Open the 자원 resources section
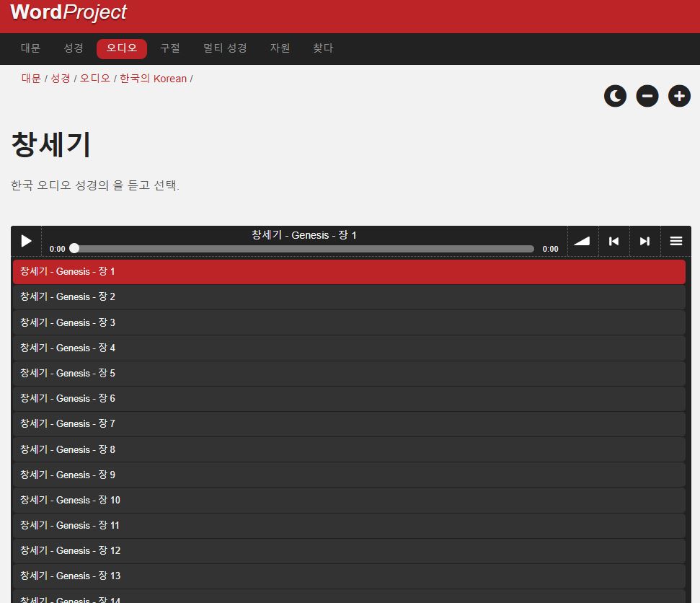This screenshot has height=603, width=700. (280, 48)
